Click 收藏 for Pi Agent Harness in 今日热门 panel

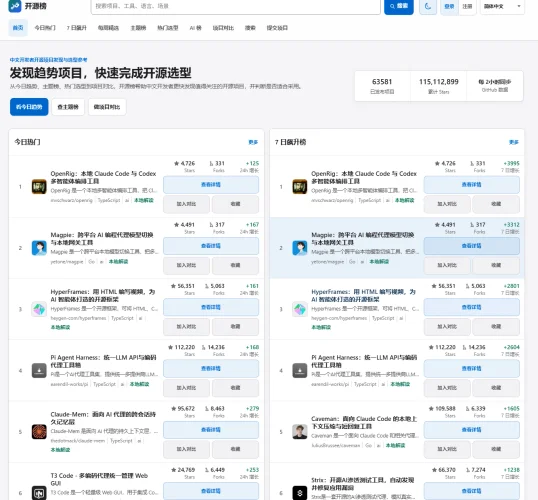(235, 388)
